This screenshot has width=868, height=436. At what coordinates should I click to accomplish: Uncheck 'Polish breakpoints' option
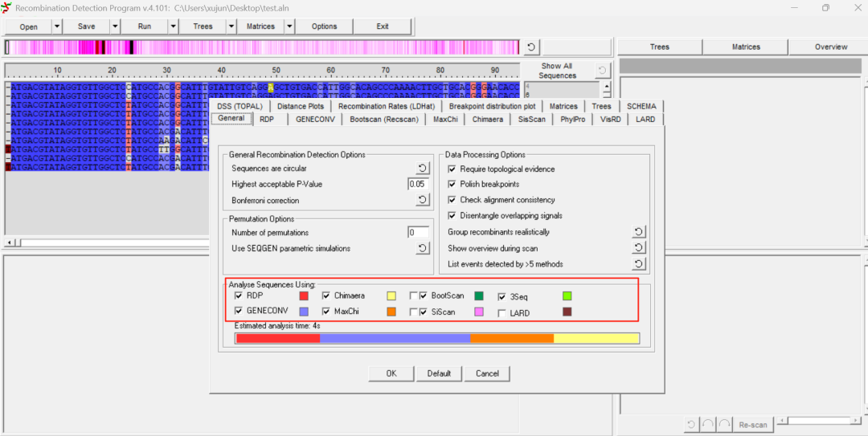click(452, 184)
